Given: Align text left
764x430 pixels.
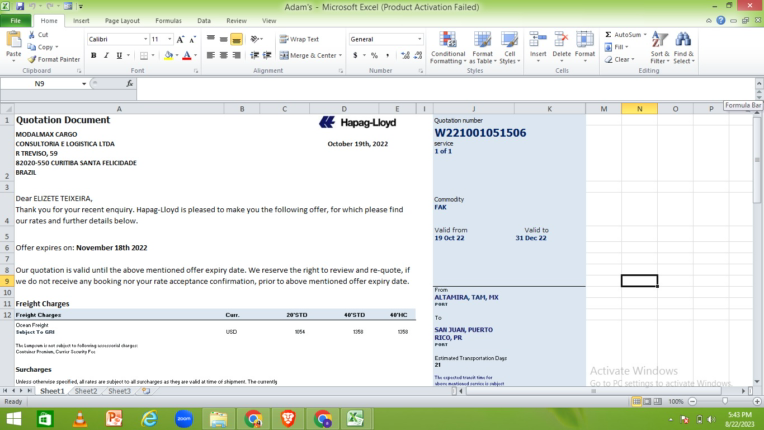Looking at the screenshot, I should click(210, 56).
